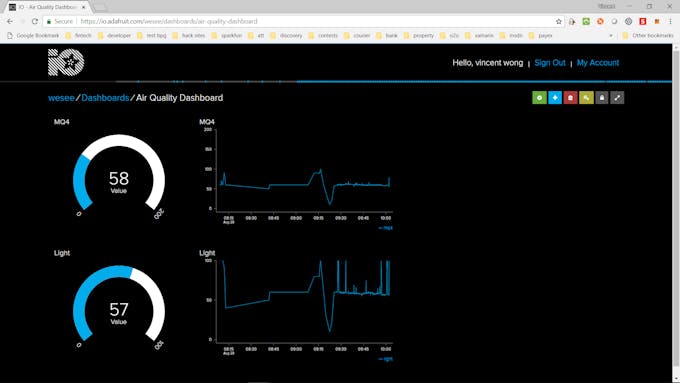Click the MQ4 gauge showing 58

pyautogui.click(x=119, y=173)
